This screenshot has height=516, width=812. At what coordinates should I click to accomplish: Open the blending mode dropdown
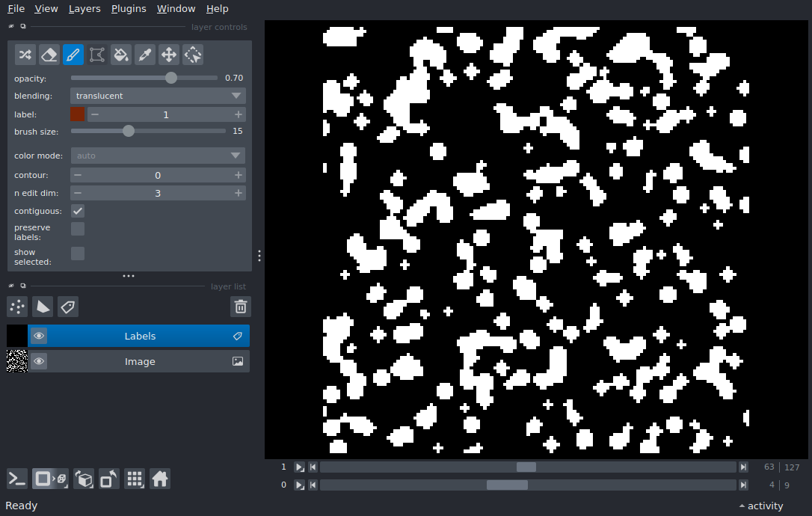[x=158, y=96]
